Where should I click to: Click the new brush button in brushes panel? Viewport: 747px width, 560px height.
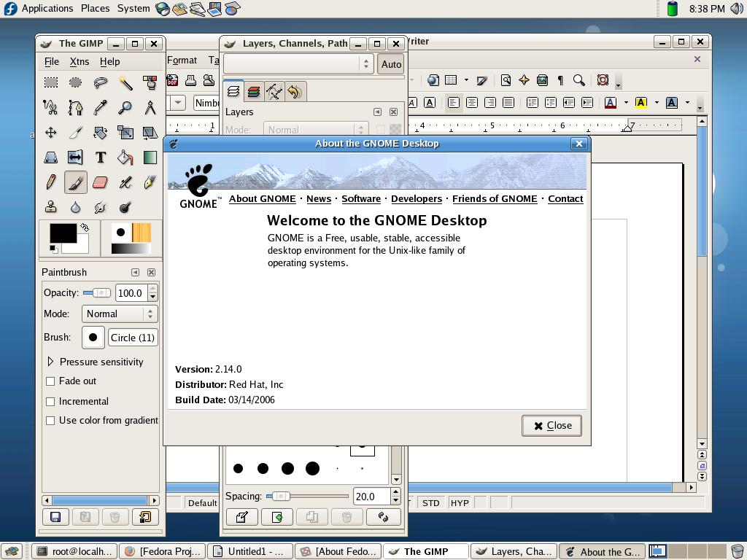pyautogui.click(x=276, y=517)
